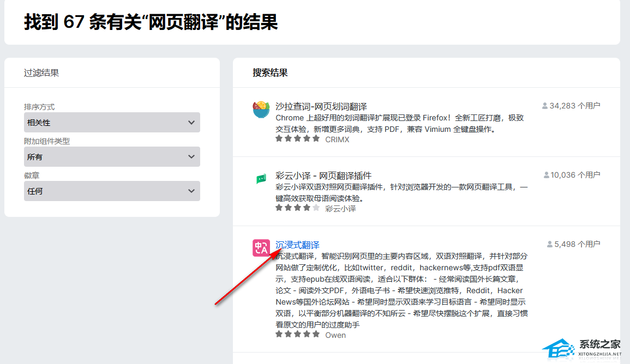Click the 排序方式 label
The image size is (630, 364).
(39, 107)
